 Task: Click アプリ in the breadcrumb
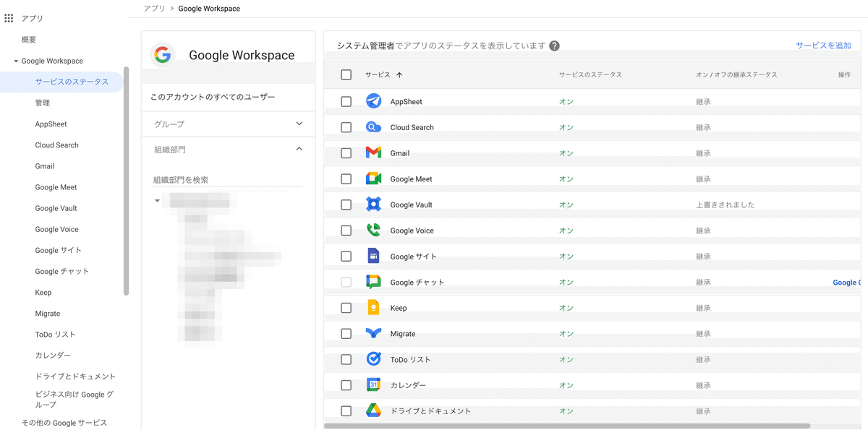tap(154, 9)
